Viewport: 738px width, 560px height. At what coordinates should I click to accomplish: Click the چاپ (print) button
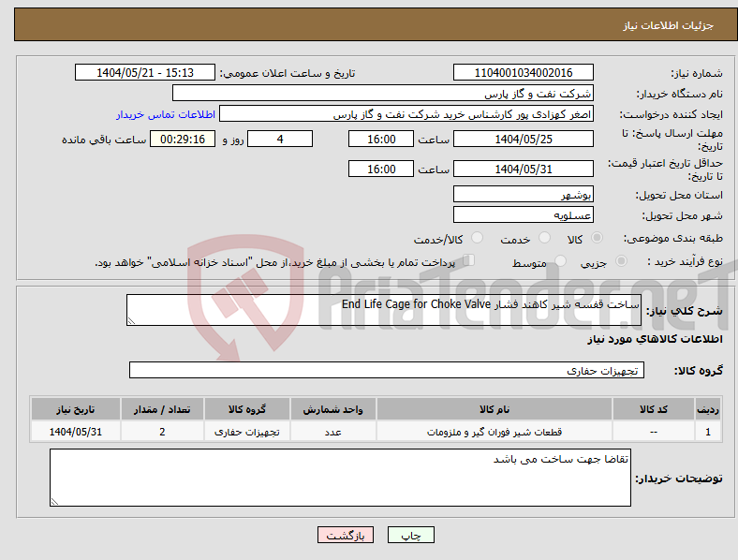point(410,535)
